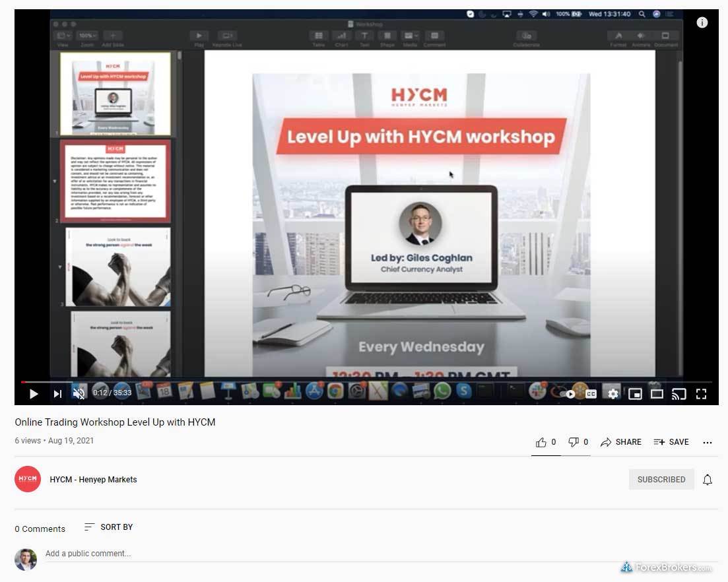Cast the video to a TV
This screenshot has width=728, height=582.
pyautogui.click(x=678, y=394)
